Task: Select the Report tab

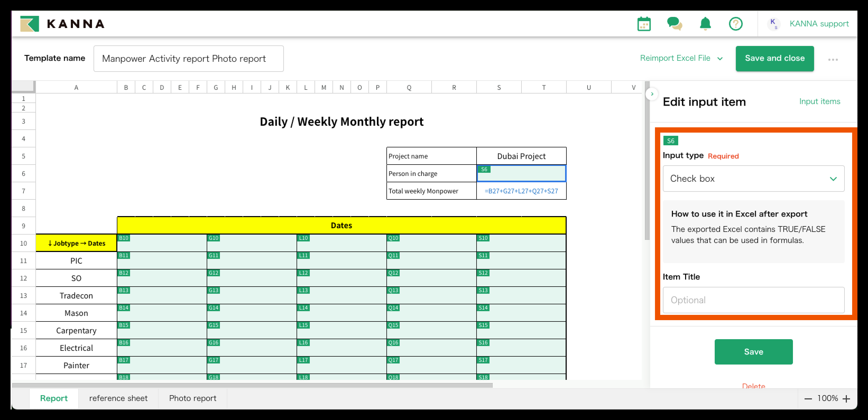Action: 54,398
